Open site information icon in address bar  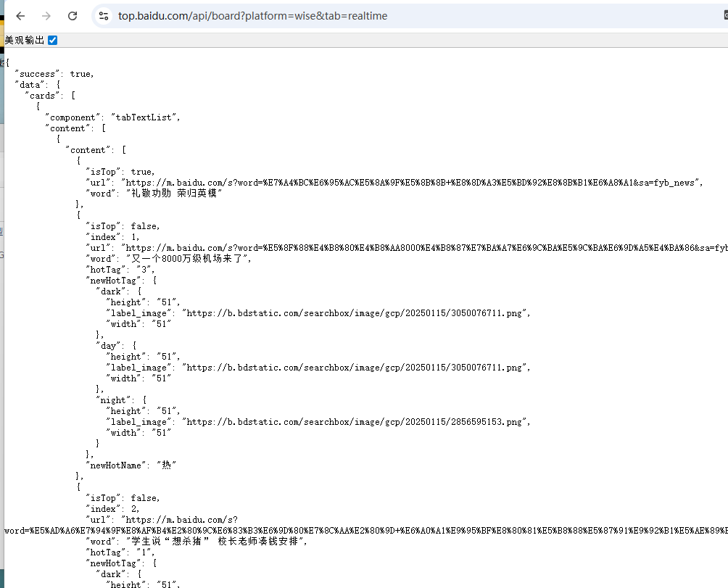point(104,16)
